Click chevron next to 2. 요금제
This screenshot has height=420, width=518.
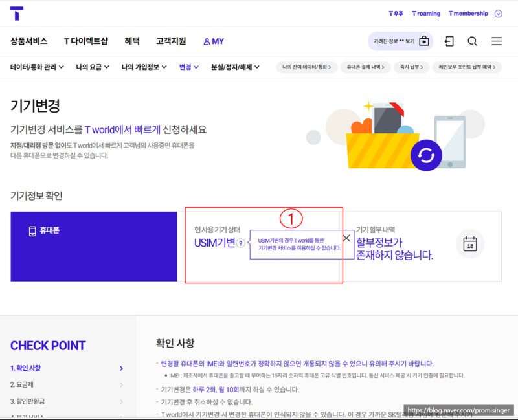tap(121, 385)
